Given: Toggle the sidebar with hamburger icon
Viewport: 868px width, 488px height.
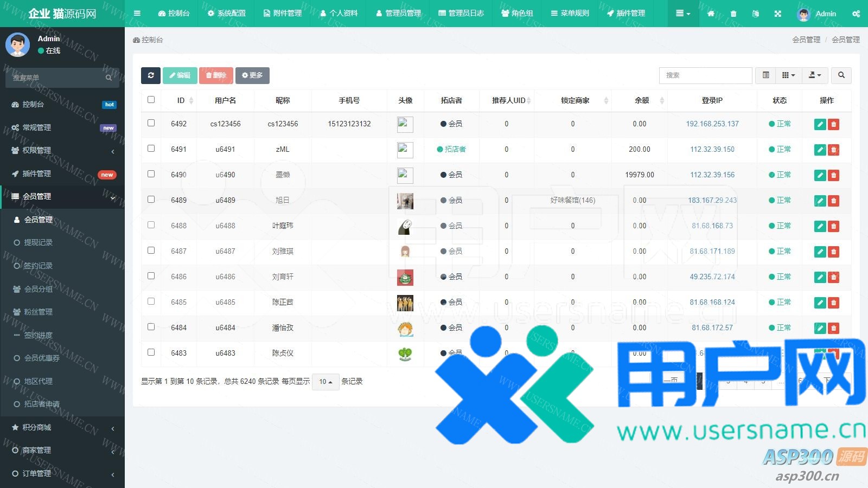Looking at the screenshot, I should (137, 14).
